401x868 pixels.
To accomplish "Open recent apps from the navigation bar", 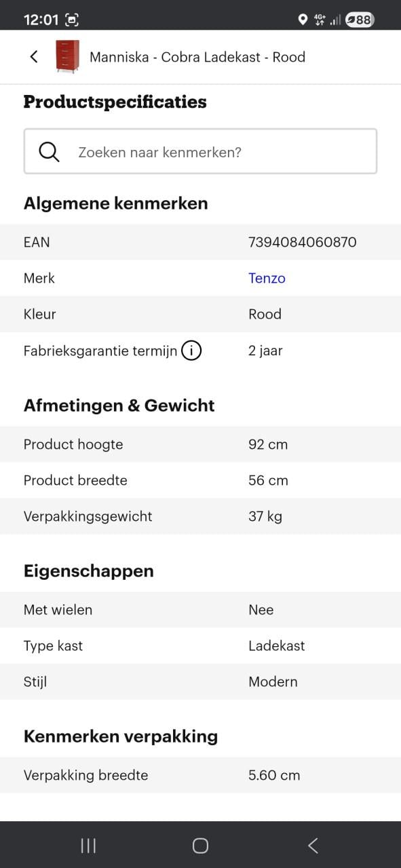I will click(88, 846).
